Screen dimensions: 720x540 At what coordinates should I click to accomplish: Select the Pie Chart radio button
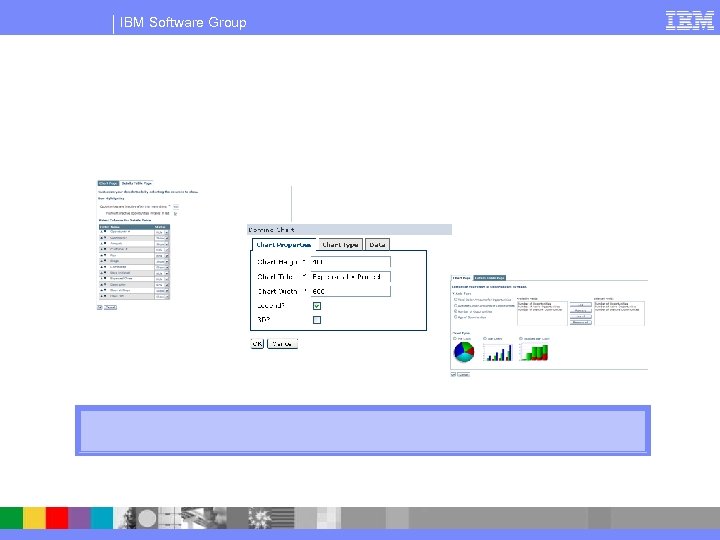tap(455, 338)
